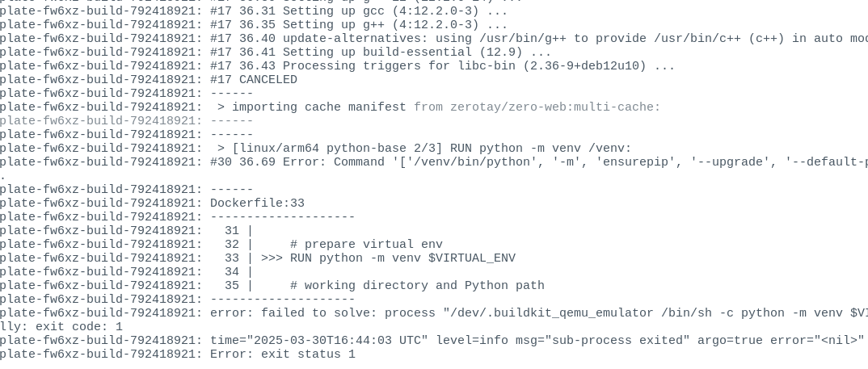868x369 pixels.
Task: Click 'Setting up g++ (4:12.2.0-3)' line
Action: click(x=394, y=25)
